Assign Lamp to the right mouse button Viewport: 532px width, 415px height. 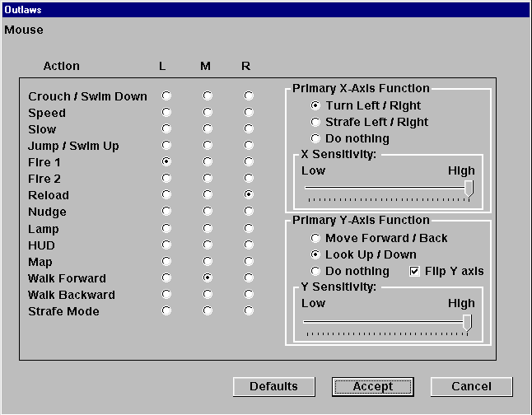coord(249,228)
